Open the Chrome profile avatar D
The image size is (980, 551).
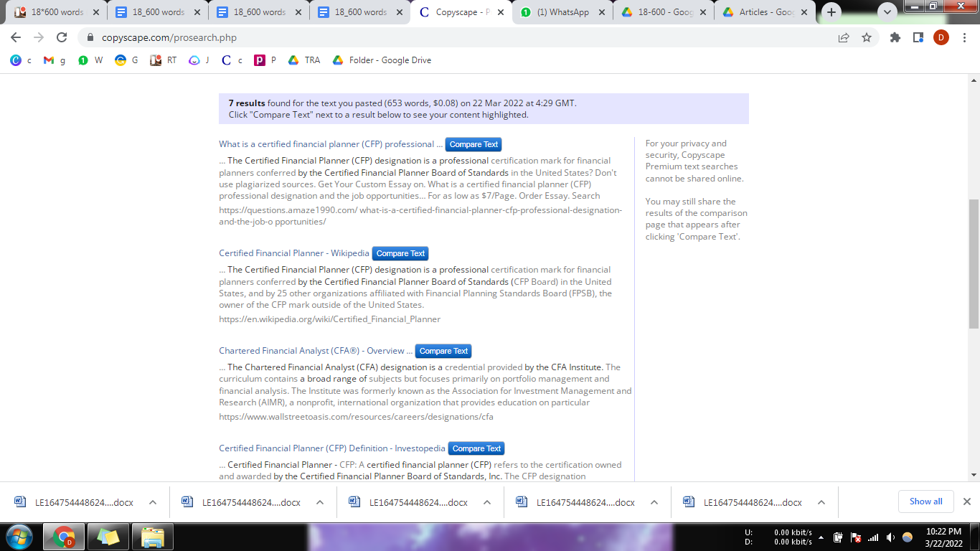point(941,37)
